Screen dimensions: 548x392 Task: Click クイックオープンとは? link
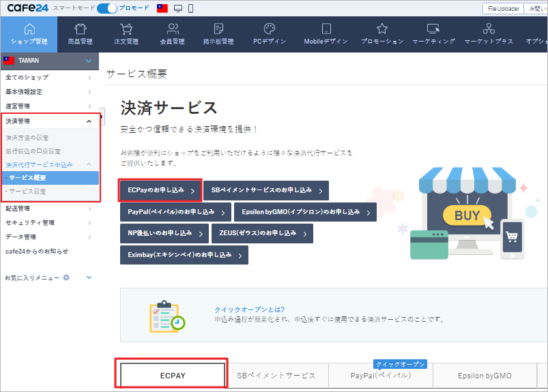pos(250,310)
